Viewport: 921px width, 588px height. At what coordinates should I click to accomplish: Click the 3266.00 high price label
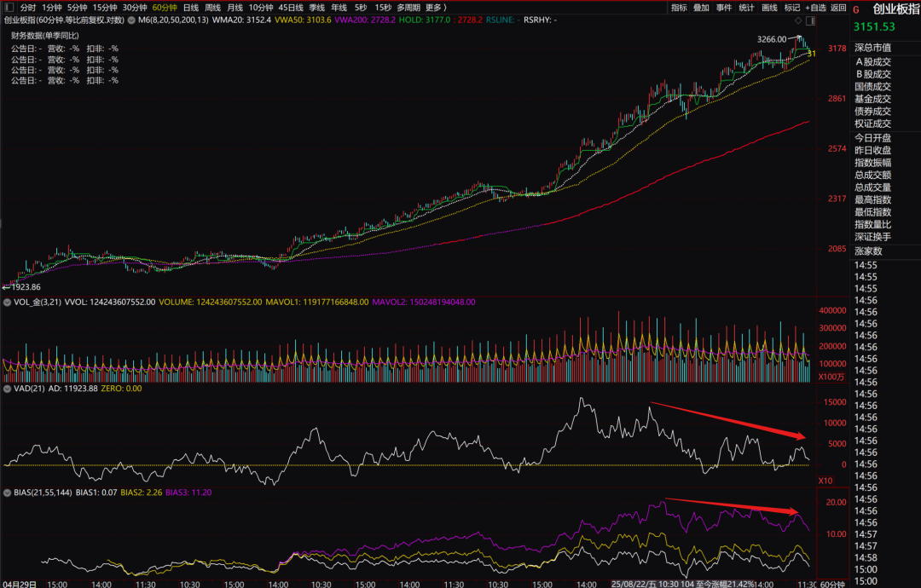coord(771,39)
